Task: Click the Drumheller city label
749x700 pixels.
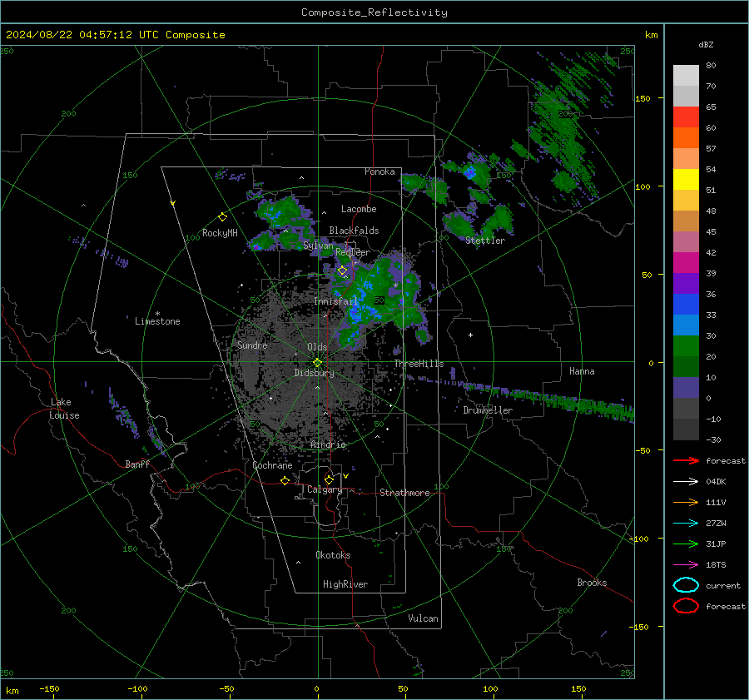Action: click(x=488, y=410)
